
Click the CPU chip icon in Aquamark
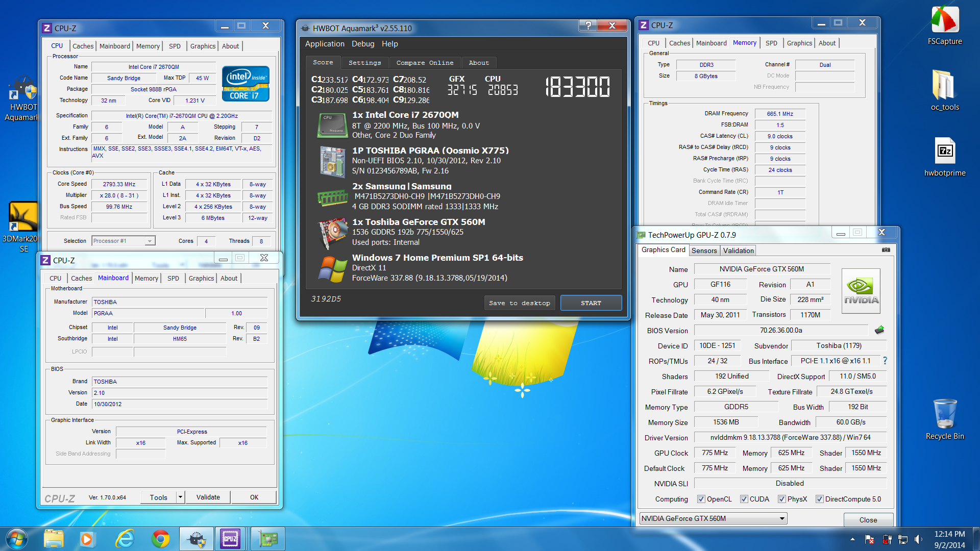(332, 126)
